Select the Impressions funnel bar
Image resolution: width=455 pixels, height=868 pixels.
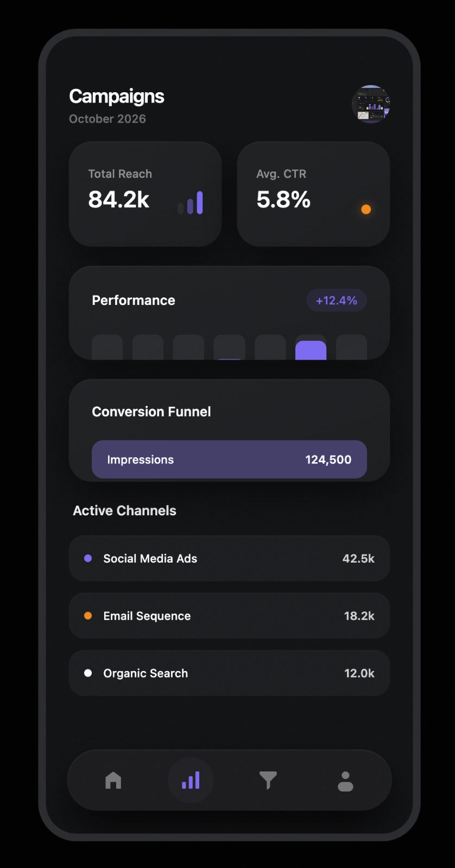tap(229, 459)
